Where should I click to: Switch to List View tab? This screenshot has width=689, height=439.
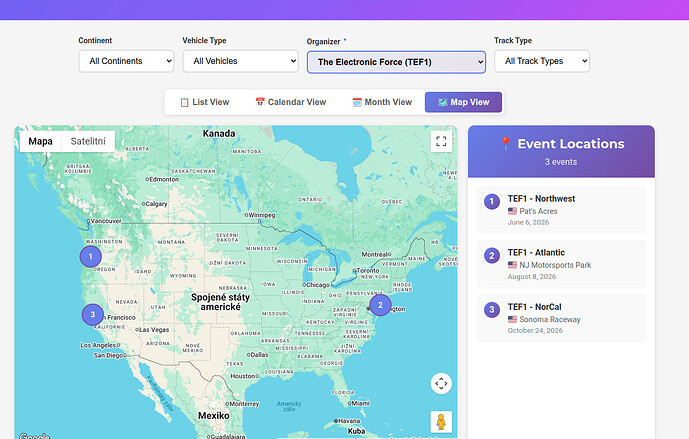coord(204,102)
